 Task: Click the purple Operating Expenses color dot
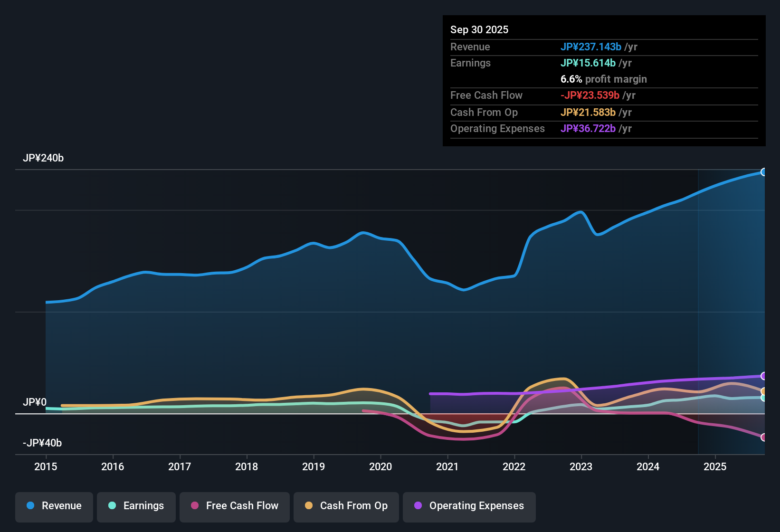(x=417, y=506)
